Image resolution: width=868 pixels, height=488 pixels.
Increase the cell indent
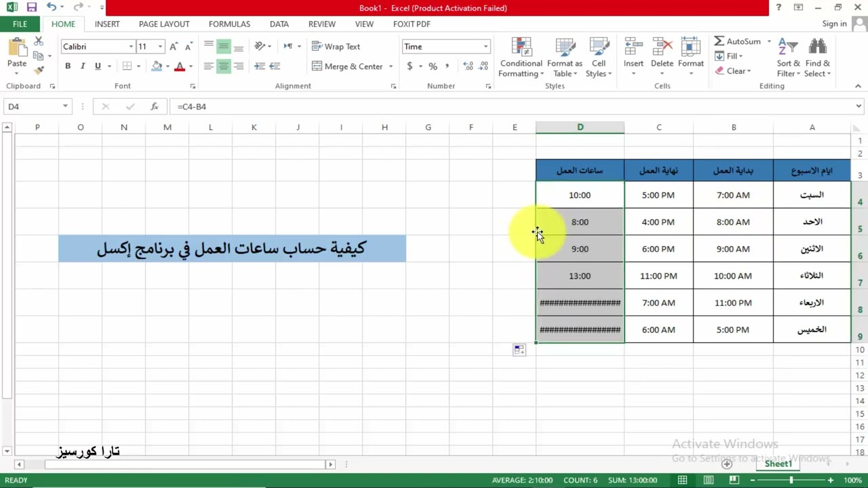tap(275, 66)
